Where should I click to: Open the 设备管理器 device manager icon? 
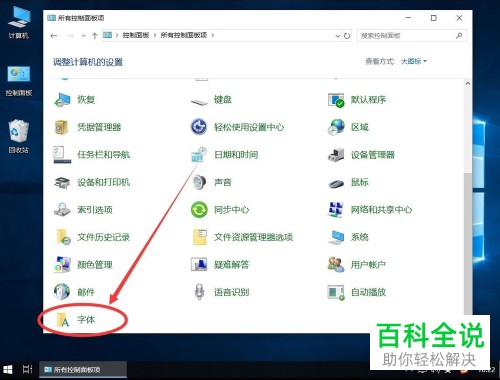[336, 155]
